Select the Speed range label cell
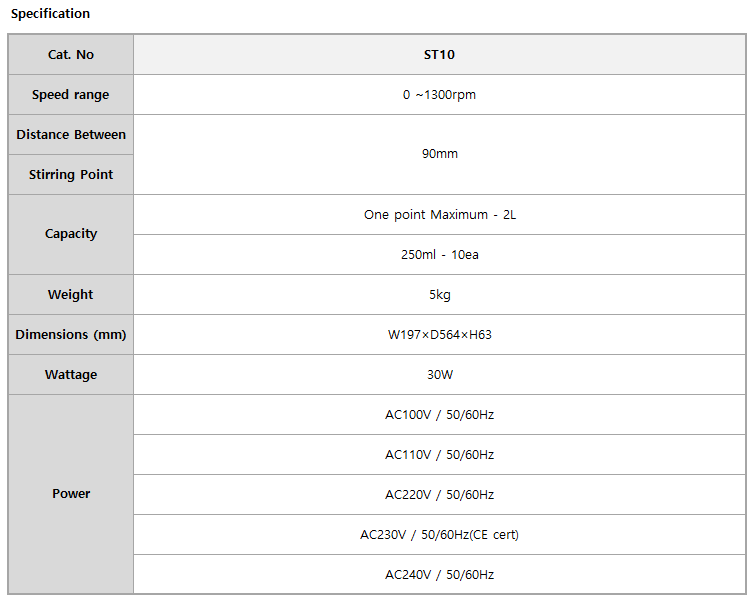 [x=71, y=95]
